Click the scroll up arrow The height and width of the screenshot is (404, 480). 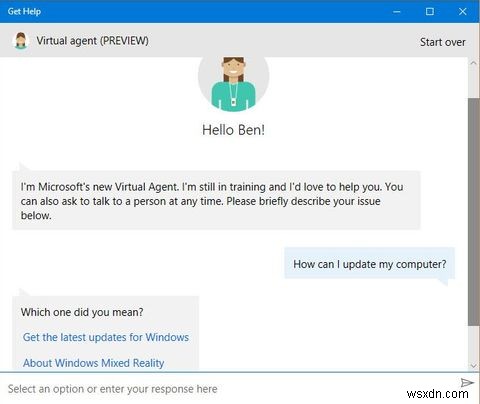pyautogui.click(x=473, y=63)
